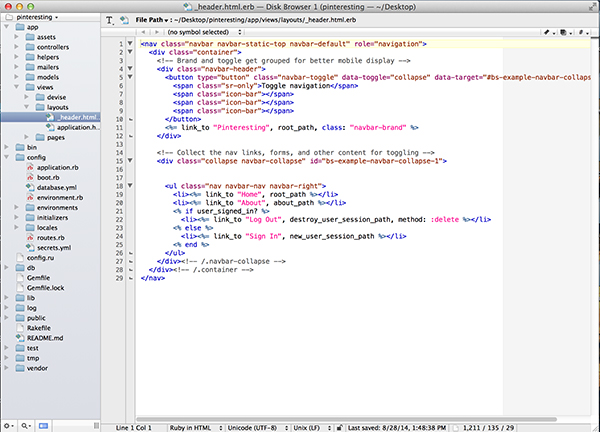Viewport: 600px width, 432px height.
Task: Select application.rb in the config folder
Action: pyautogui.click(x=58, y=167)
